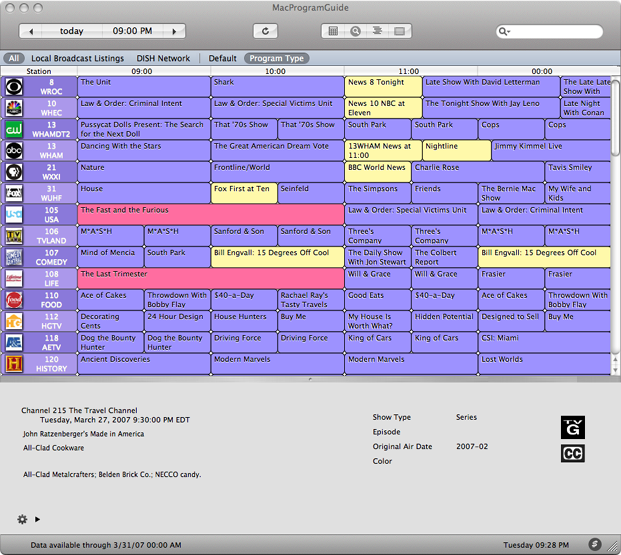The width and height of the screenshot is (621, 555).
Task: Switch to grid view icon
Action: click(x=333, y=31)
